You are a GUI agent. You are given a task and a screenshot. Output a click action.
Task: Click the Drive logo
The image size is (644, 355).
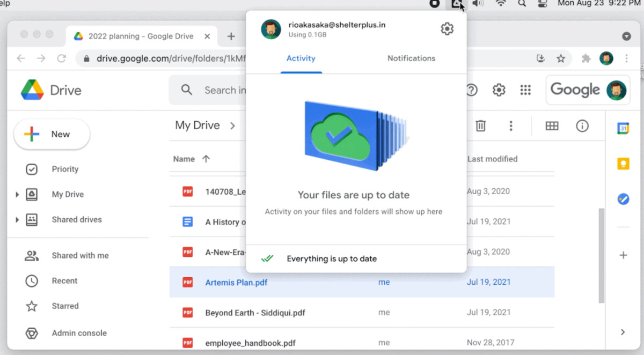(x=51, y=90)
